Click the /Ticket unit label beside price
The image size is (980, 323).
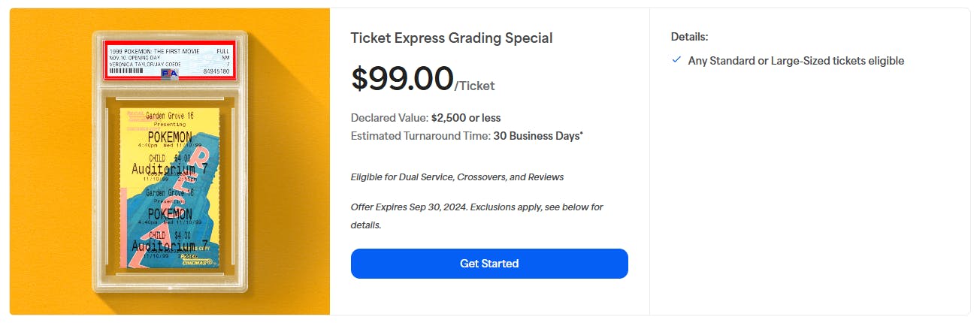coord(475,86)
